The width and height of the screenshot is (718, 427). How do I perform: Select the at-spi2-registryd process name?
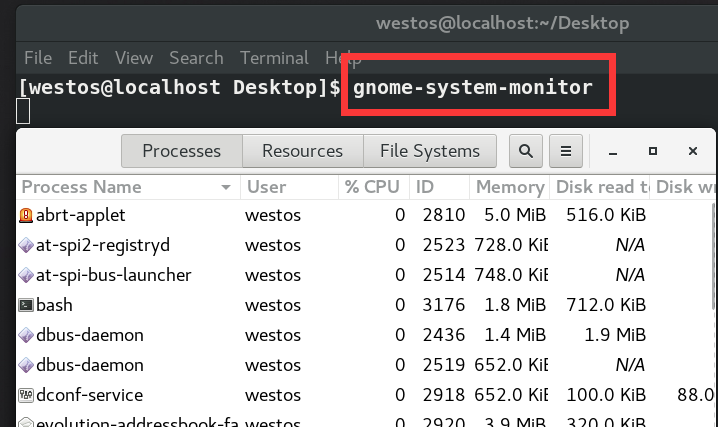[103, 245]
